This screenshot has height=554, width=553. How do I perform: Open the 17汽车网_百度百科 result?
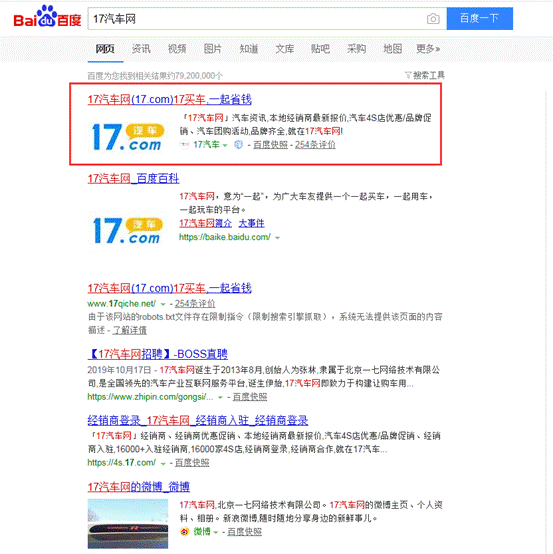pos(133,178)
